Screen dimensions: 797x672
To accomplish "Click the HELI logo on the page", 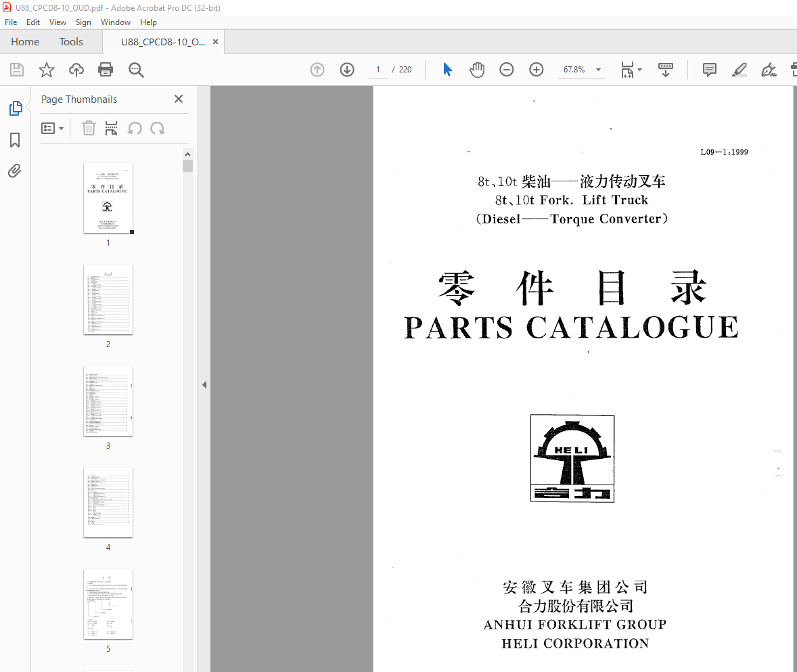I will pos(572,458).
